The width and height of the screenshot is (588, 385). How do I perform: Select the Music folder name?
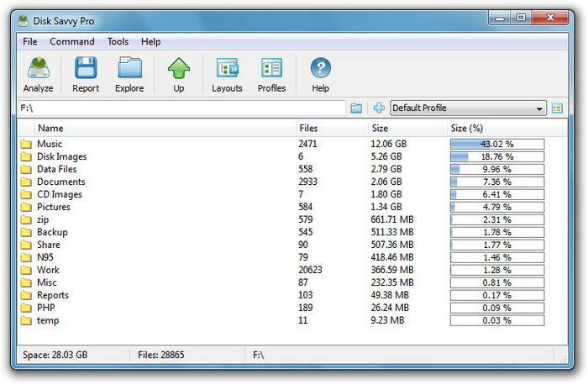[x=50, y=144]
